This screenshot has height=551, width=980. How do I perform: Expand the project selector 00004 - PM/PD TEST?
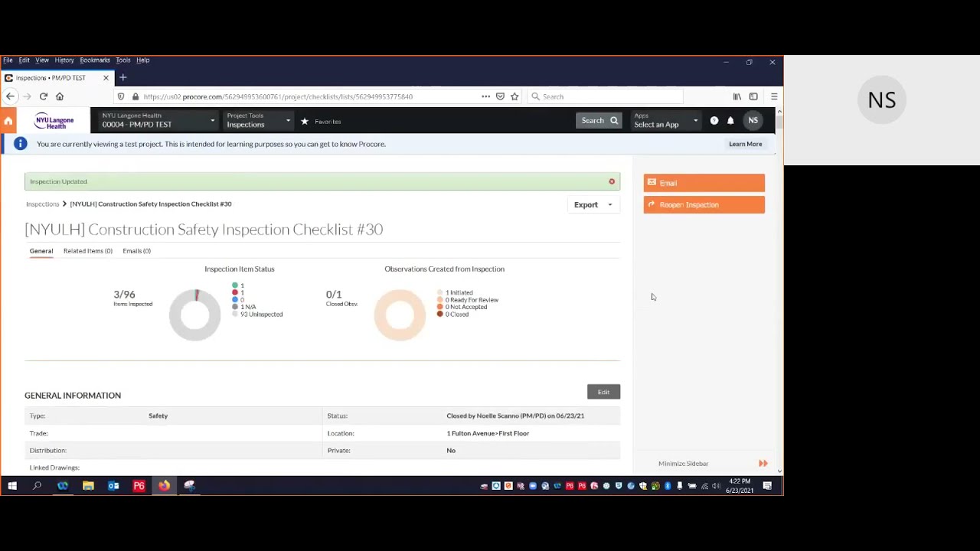[x=158, y=121]
